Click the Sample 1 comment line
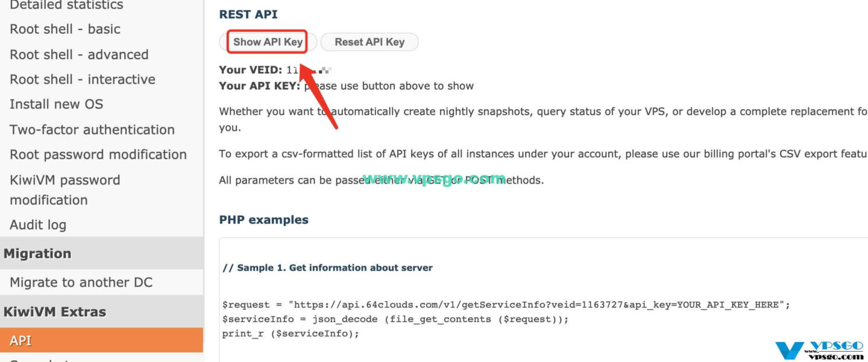The height and width of the screenshot is (362, 868). (327, 267)
